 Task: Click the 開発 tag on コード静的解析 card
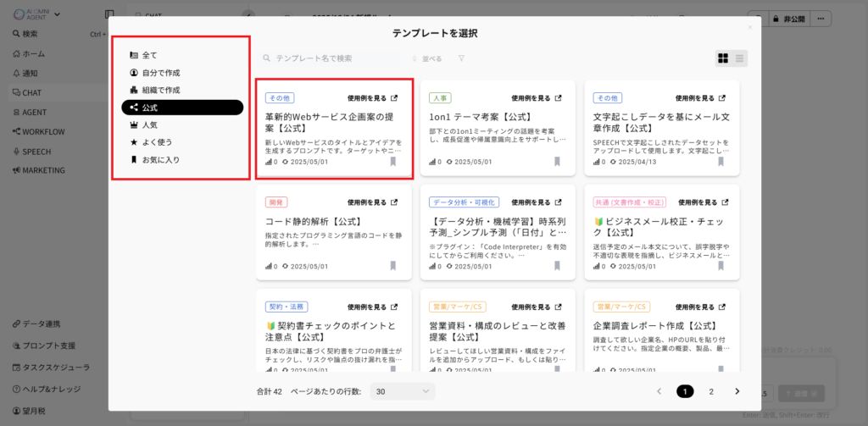pos(276,202)
